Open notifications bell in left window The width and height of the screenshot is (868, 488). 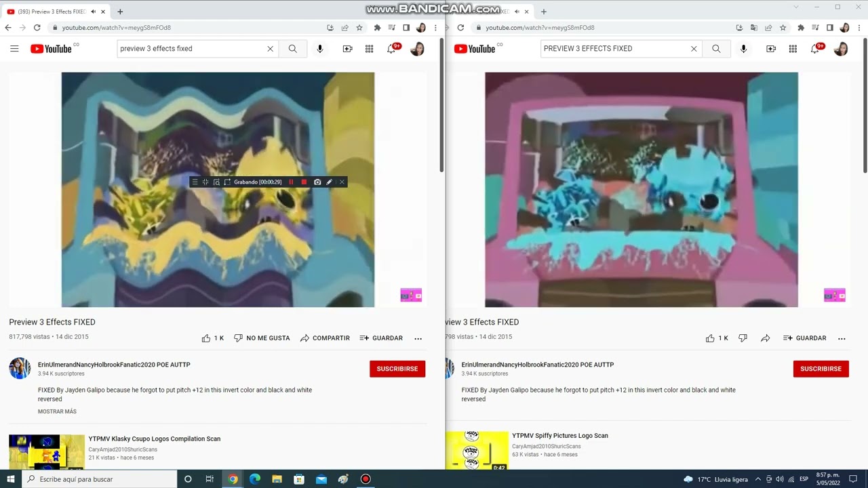pos(392,49)
